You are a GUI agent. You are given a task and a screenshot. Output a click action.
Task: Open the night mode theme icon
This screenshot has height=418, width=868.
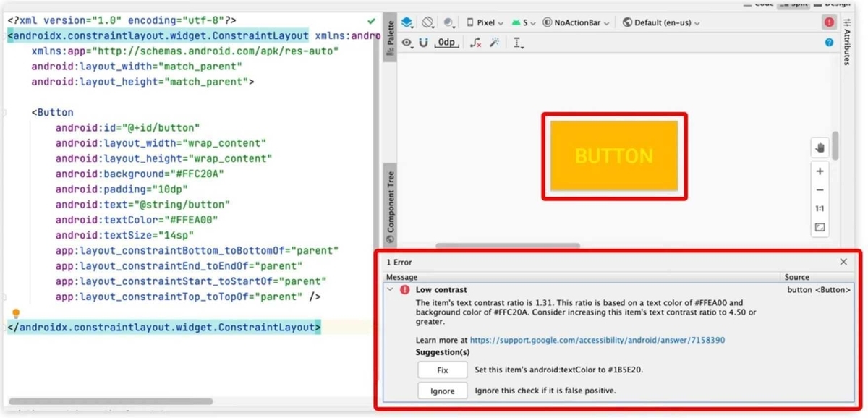[449, 22]
